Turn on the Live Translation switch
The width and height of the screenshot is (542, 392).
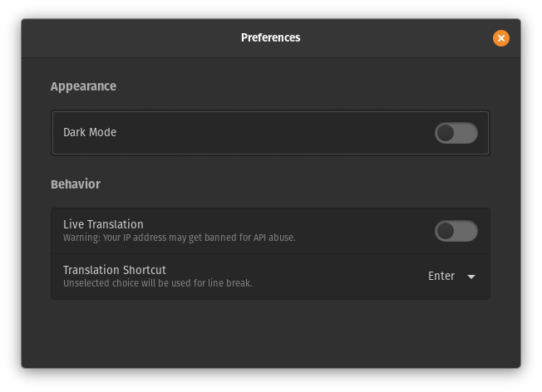pyautogui.click(x=456, y=231)
